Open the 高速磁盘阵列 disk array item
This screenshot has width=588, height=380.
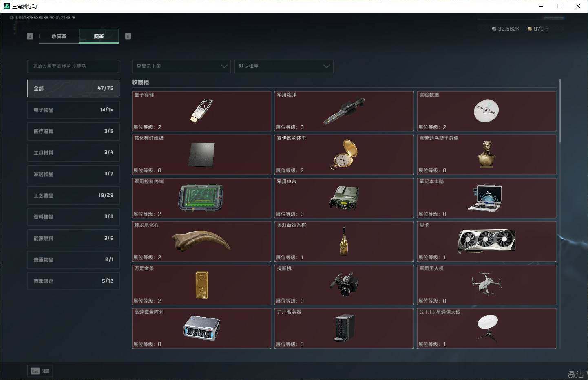point(201,328)
